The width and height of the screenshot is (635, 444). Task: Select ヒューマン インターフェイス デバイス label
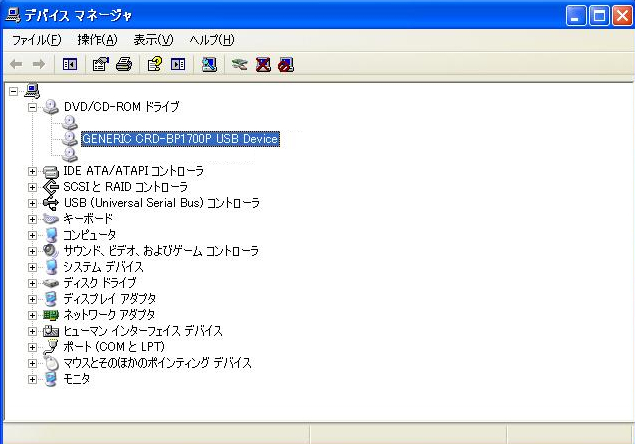pyautogui.click(x=143, y=331)
